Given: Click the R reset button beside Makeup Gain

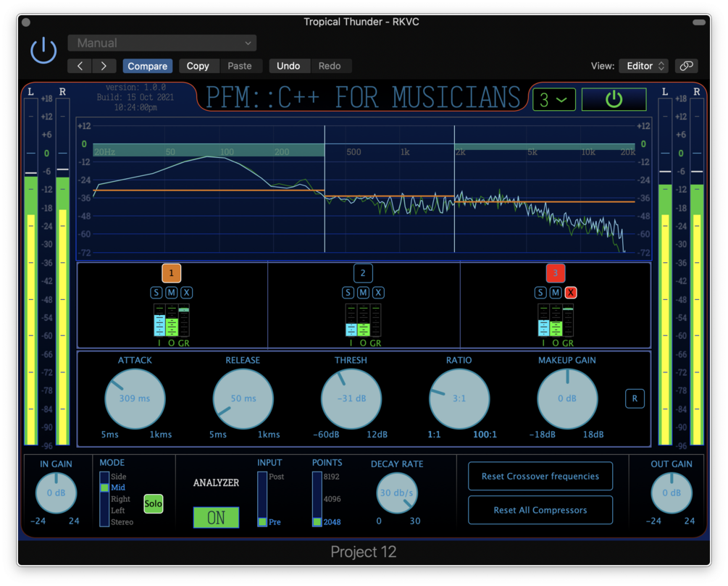Looking at the screenshot, I should (635, 398).
